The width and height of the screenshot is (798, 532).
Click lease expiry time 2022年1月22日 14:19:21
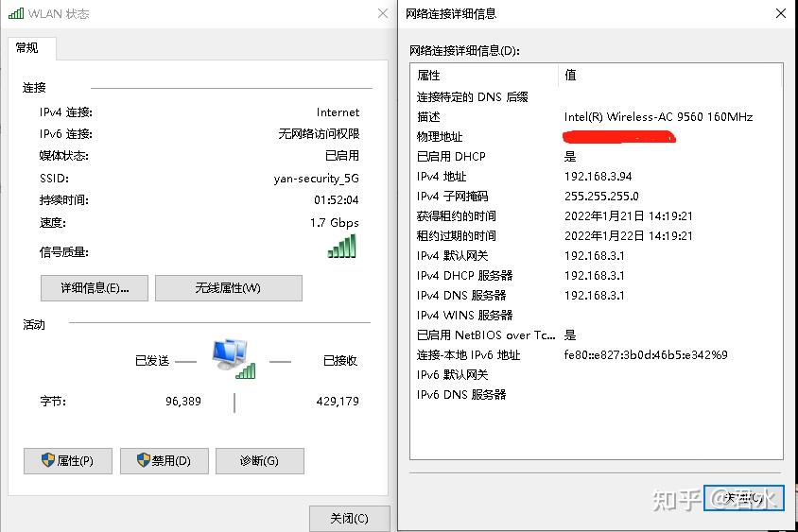click(x=629, y=236)
